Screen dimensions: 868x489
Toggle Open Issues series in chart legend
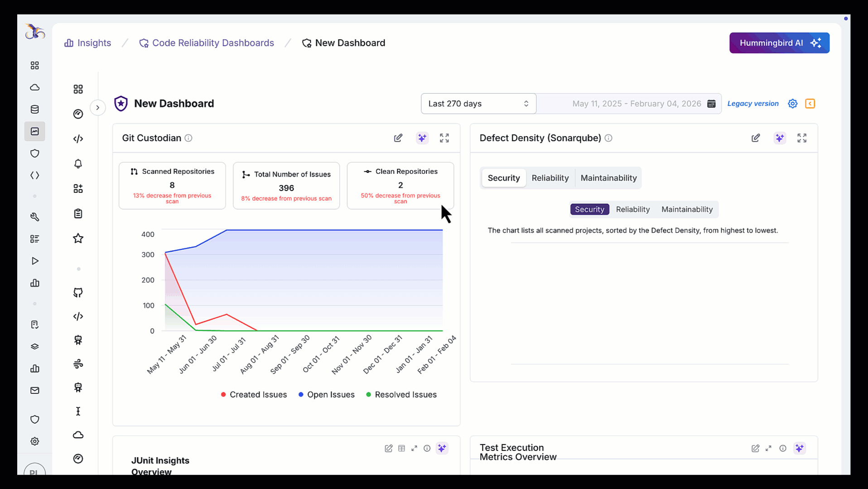(326, 395)
